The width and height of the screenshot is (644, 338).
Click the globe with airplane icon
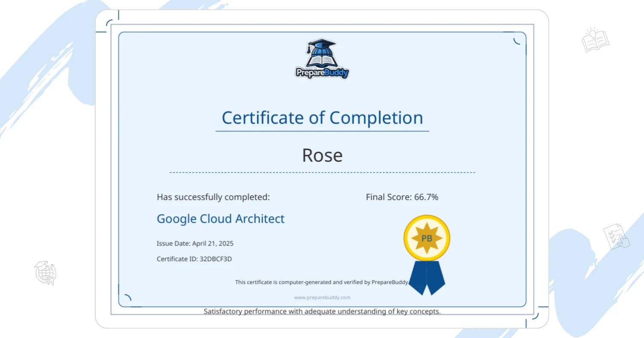coord(45,273)
